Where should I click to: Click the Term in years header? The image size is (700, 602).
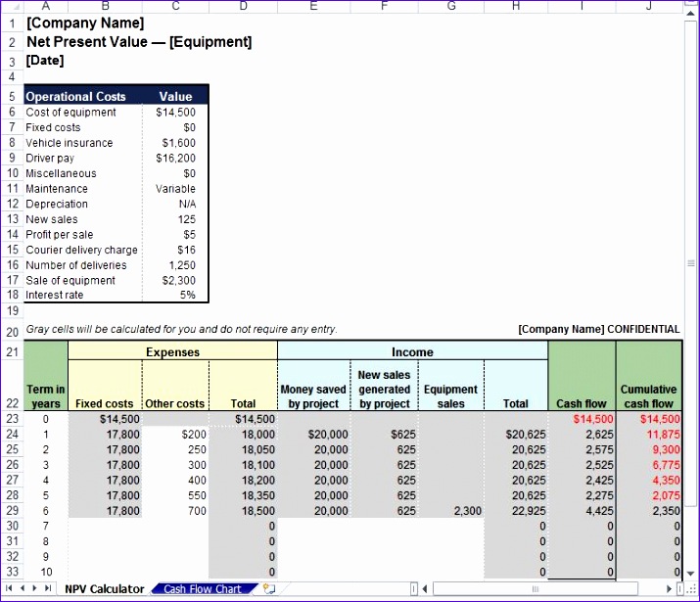pyautogui.click(x=46, y=376)
